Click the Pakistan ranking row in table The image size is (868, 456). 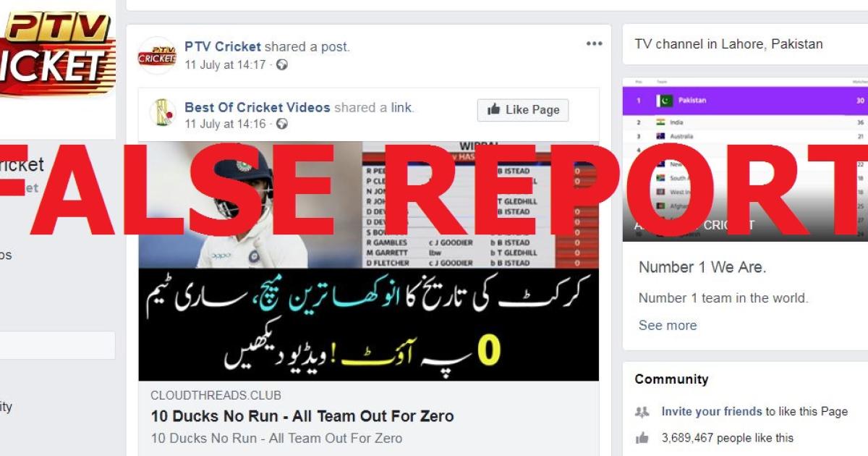coord(744,100)
